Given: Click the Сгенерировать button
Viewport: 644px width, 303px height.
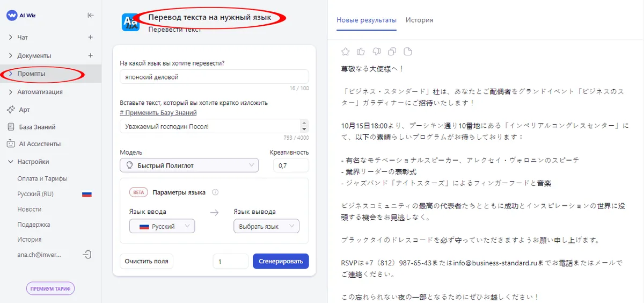Looking at the screenshot, I should click(281, 261).
